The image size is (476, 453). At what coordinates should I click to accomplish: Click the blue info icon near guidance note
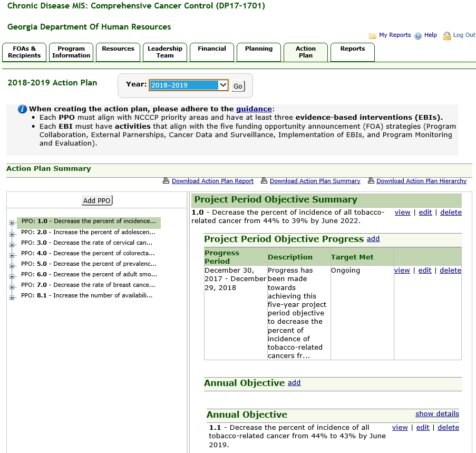coord(22,109)
